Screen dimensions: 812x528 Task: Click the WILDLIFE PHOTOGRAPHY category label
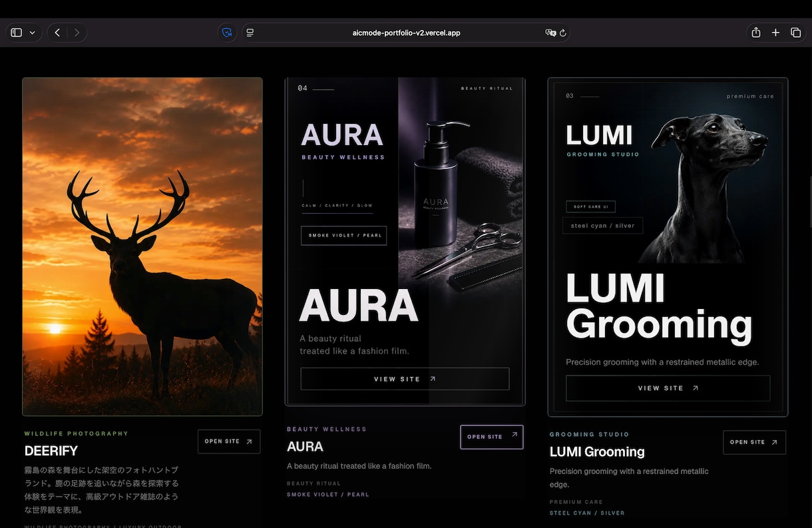(x=77, y=433)
